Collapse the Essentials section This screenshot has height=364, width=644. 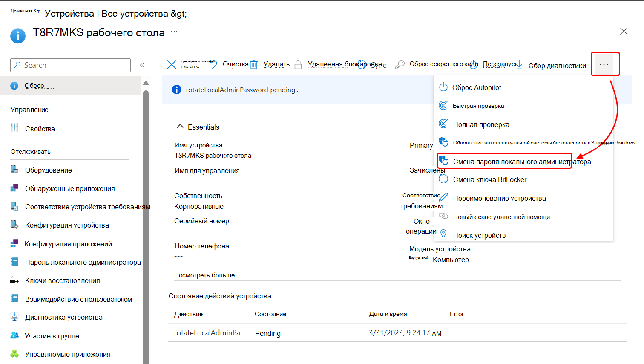click(180, 127)
